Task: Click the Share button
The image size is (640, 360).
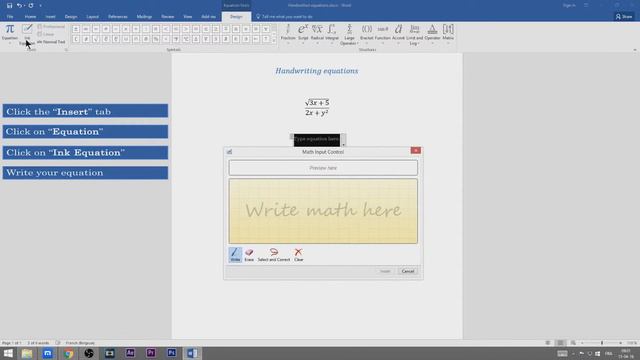Action: [624, 16]
